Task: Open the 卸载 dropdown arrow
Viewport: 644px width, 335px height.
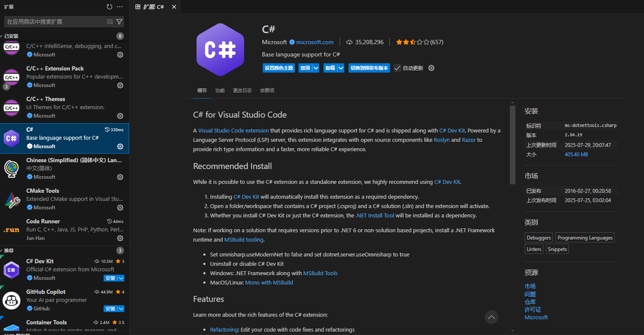Action: point(341,68)
